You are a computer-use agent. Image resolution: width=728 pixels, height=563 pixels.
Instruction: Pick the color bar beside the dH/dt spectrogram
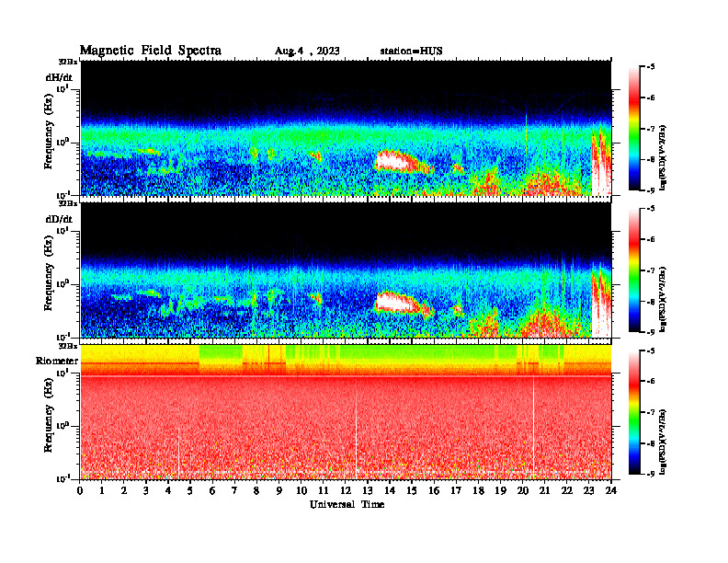[634, 129]
